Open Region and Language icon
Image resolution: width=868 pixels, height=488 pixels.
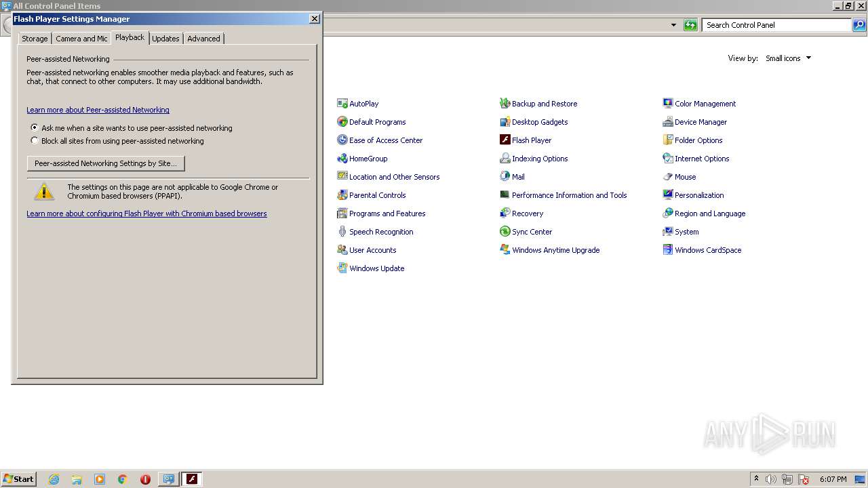pos(704,213)
